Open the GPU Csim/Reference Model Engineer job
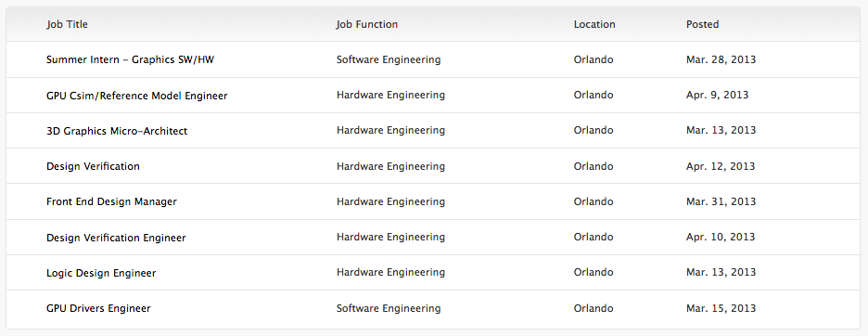Image resolution: width=868 pixels, height=336 pixels. pos(136,96)
